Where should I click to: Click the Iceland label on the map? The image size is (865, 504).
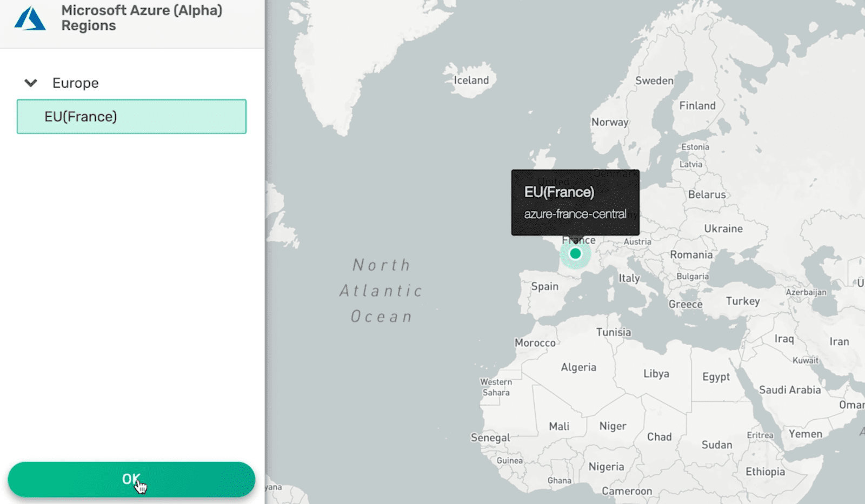pos(471,80)
